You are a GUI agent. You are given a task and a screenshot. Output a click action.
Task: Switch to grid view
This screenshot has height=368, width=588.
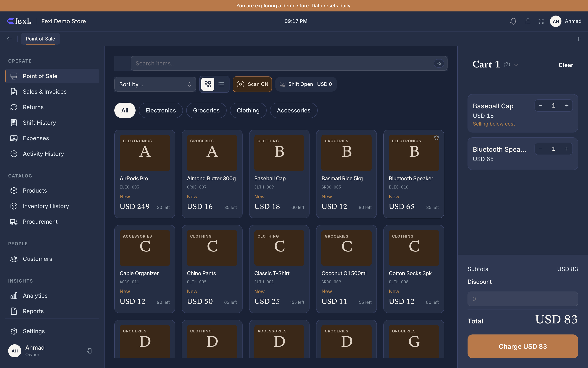coord(208,84)
